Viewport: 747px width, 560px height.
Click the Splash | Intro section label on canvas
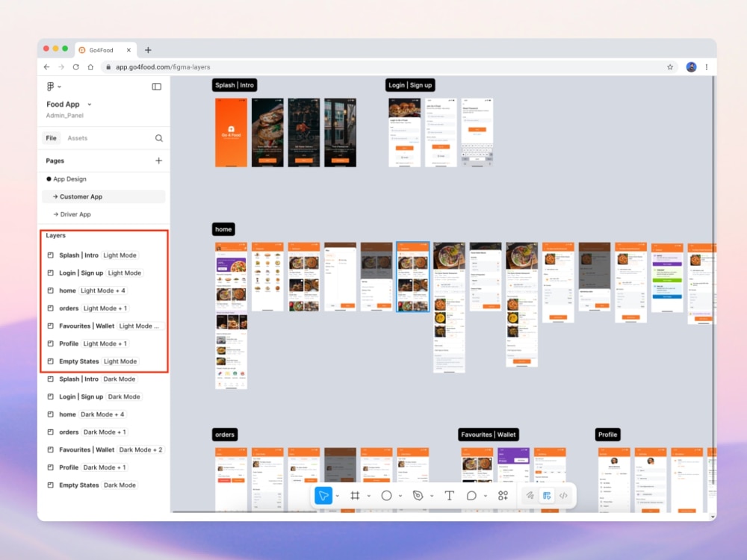click(x=235, y=85)
